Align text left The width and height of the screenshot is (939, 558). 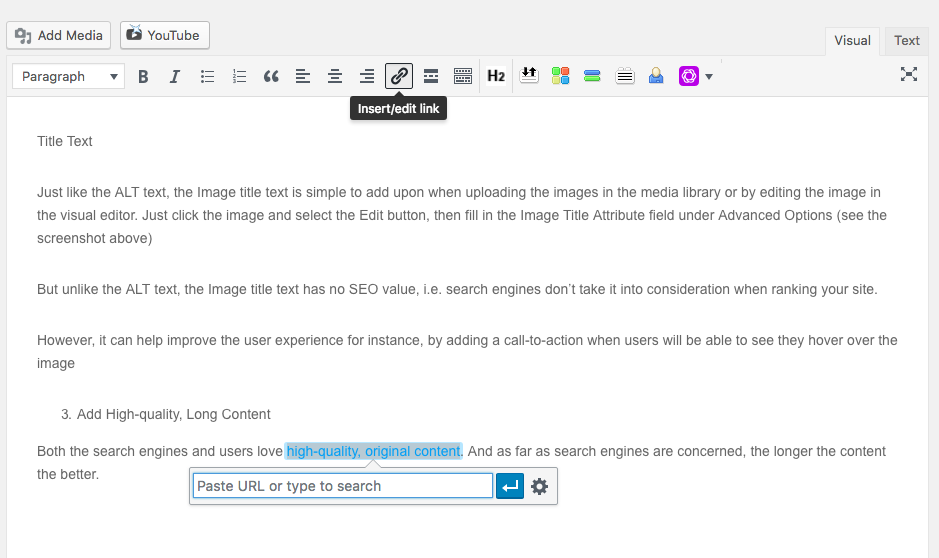pyautogui.click(x=303, y=77)
